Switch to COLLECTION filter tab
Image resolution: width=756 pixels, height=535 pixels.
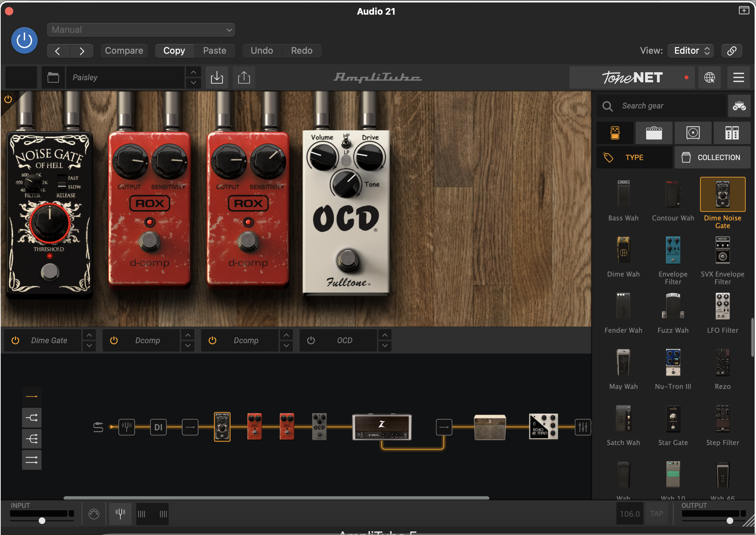712,158
